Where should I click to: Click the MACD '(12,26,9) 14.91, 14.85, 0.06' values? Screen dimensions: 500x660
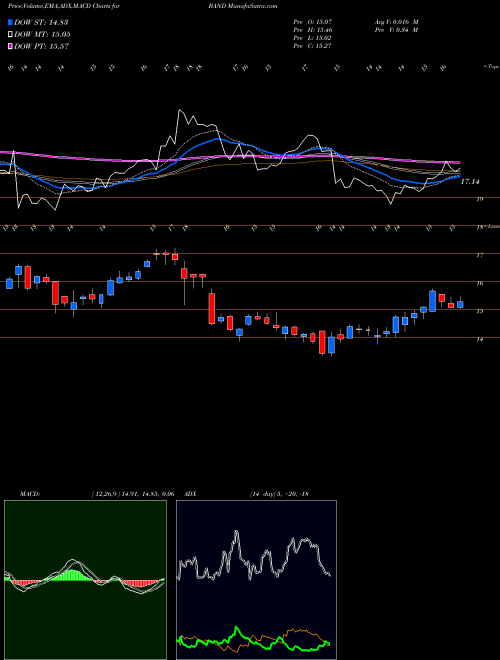133,494
